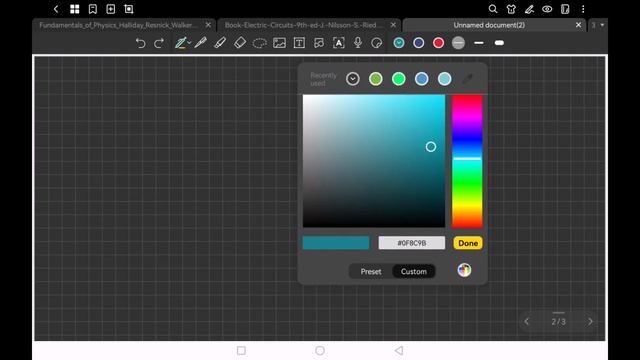This screenshot has height=360, width=640.
Task: Open the sticky note sticker icon
Action: [377, 43]
